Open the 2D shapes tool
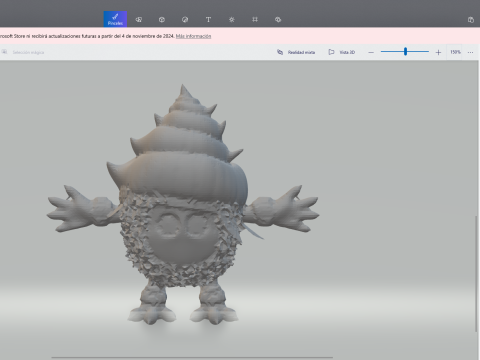The image size is (480, 360). coord(139,20)
